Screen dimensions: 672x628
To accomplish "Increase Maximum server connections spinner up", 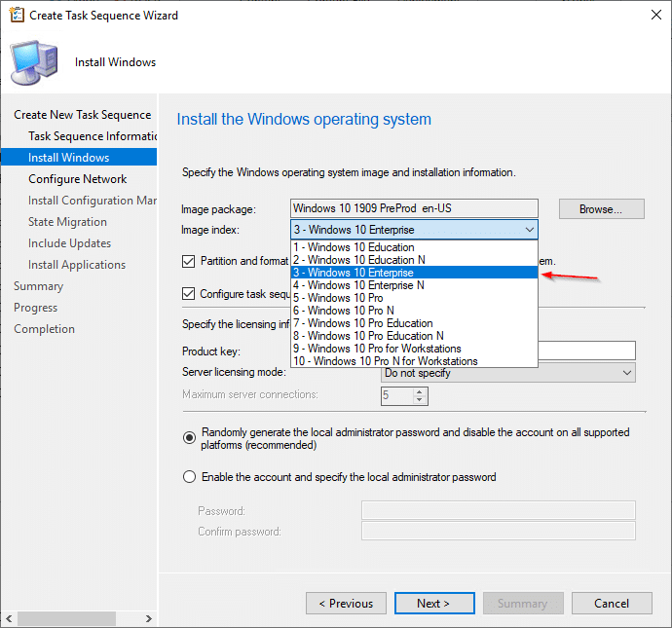I will point(420,391).
